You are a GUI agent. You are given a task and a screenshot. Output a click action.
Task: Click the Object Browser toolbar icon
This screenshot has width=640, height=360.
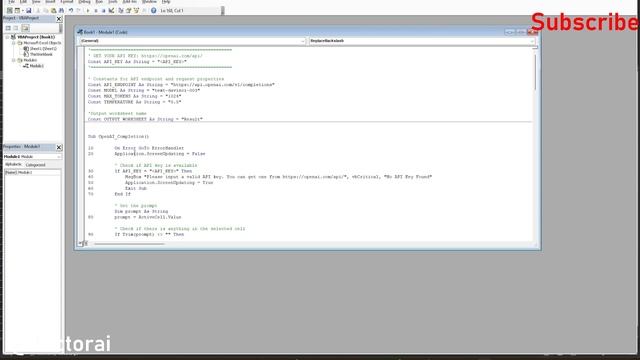(136, 11)
